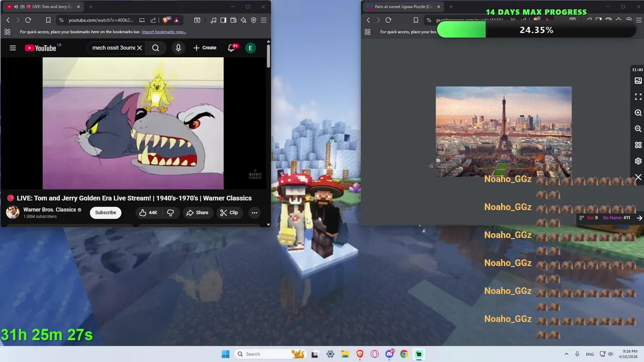Subscribe to Warner Bros. Classics
The height and width of the screenshot is (362, 644).
pos(106,212)
